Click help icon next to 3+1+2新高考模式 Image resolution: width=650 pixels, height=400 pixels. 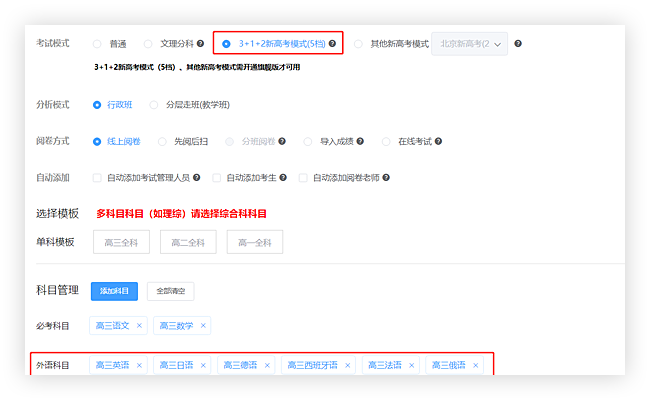(333, 44)
